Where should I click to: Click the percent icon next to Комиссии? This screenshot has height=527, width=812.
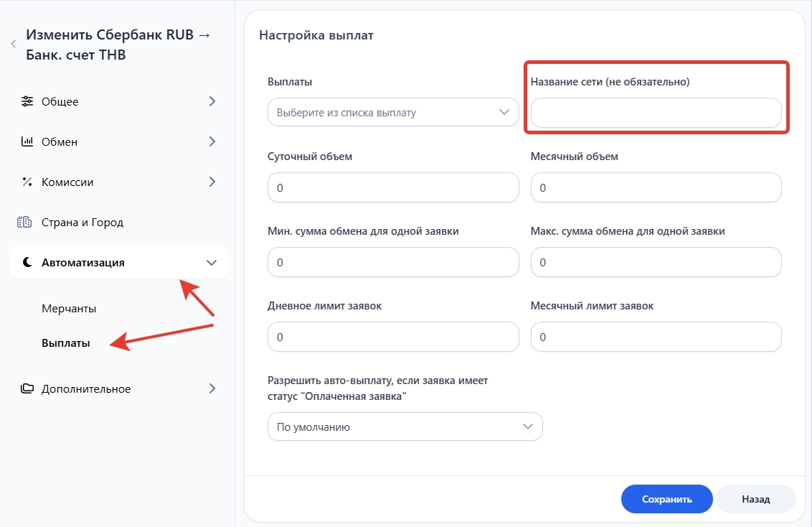pos(27,182)
